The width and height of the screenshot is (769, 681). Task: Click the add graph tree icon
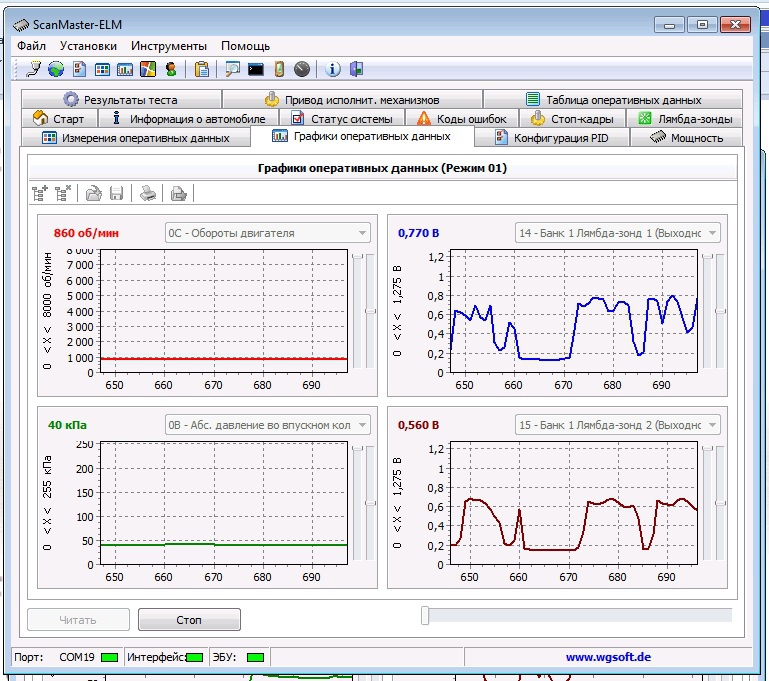pyautogui.click(x=40, y=193)
